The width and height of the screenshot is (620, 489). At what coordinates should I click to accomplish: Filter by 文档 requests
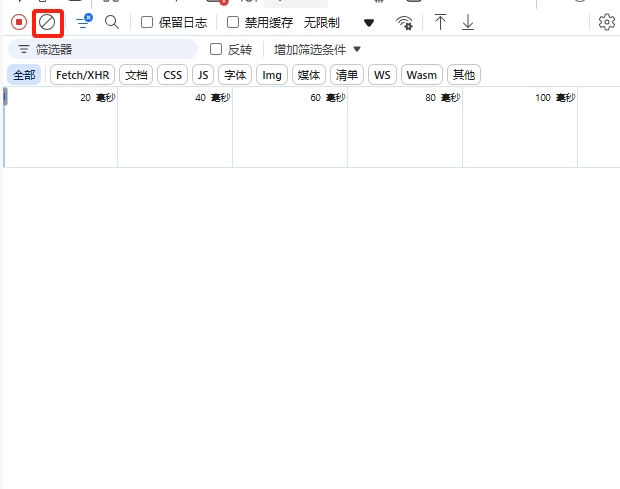click(x=136, y=75)
